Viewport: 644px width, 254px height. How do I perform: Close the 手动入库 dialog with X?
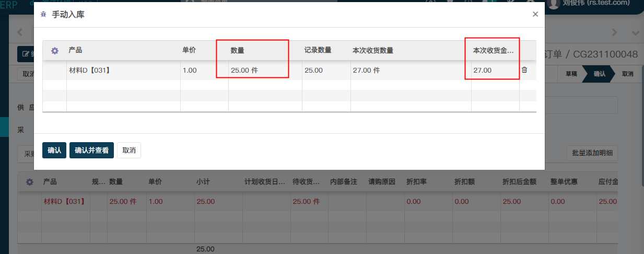(x=535, y=15)
